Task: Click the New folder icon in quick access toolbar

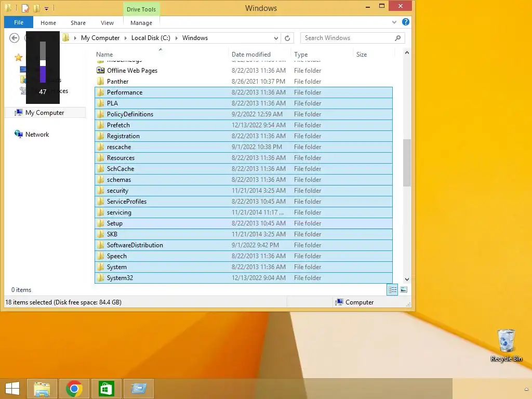Action: point(37,8)
